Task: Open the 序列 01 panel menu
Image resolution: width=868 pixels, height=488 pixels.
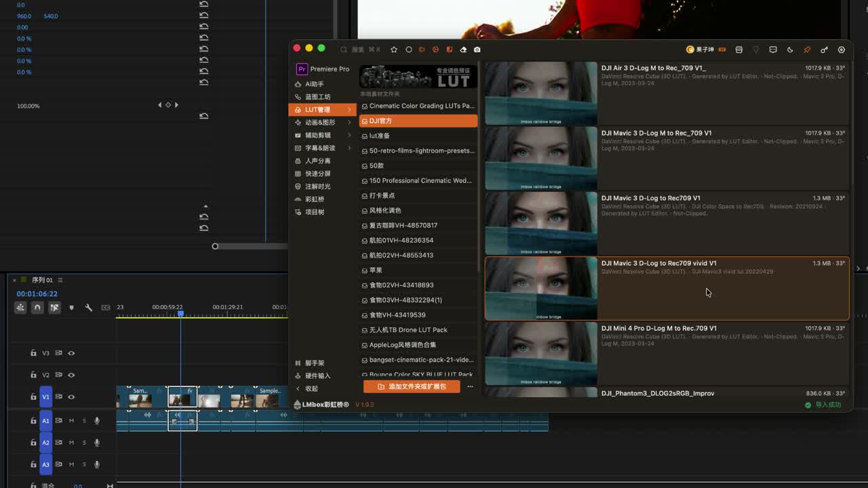Action: (x=60, y=280)
